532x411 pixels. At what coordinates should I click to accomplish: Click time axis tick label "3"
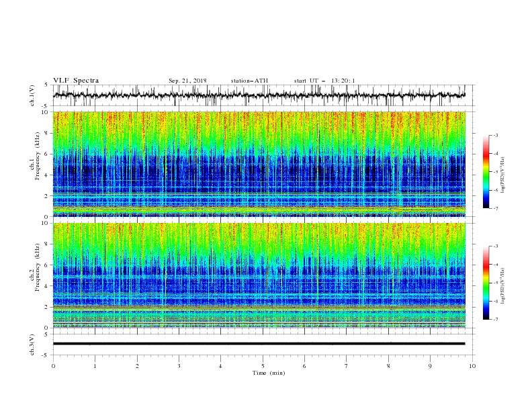179,366
